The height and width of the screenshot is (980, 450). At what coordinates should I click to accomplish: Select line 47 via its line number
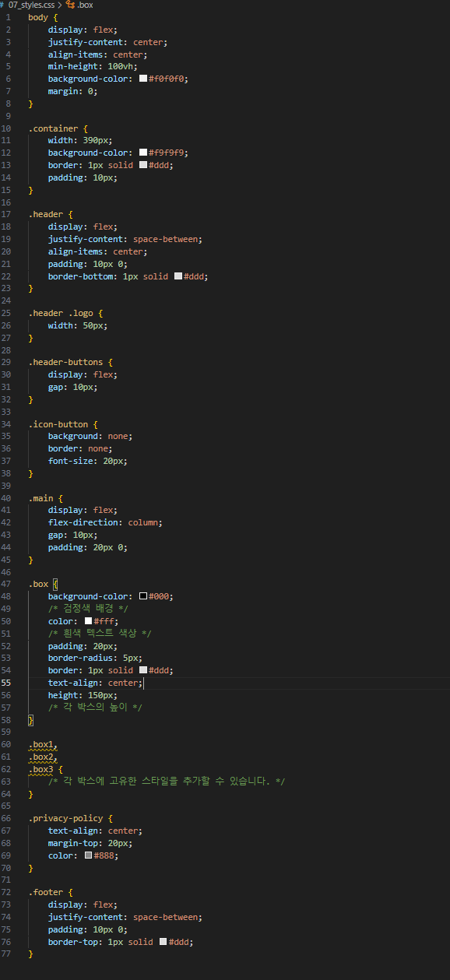[6, 584]
